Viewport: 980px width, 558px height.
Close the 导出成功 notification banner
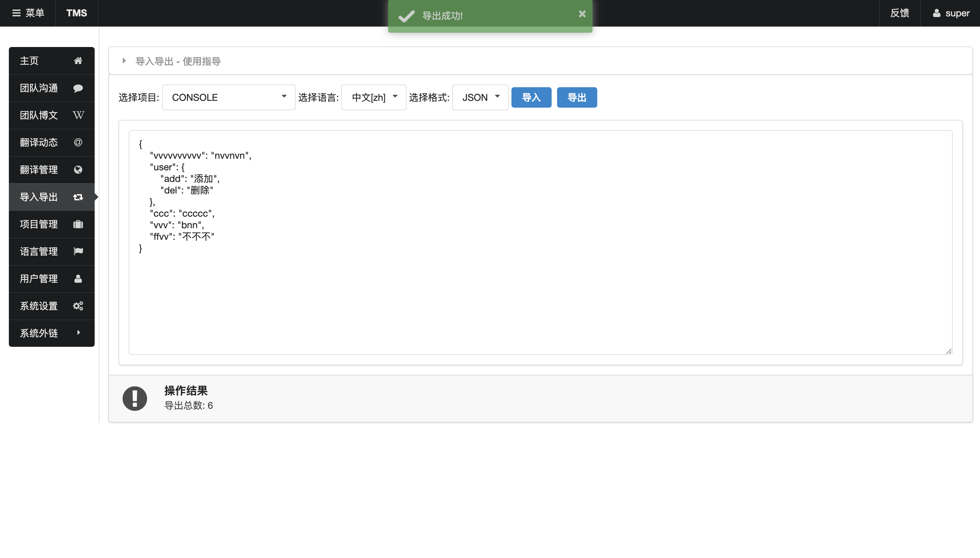pyautogui.click(x=582, y=14)
